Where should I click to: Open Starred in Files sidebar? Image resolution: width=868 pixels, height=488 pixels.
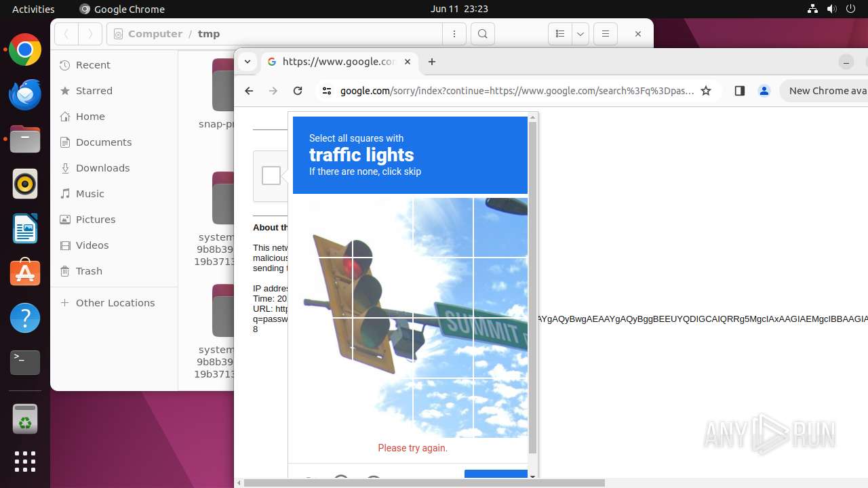114,91
